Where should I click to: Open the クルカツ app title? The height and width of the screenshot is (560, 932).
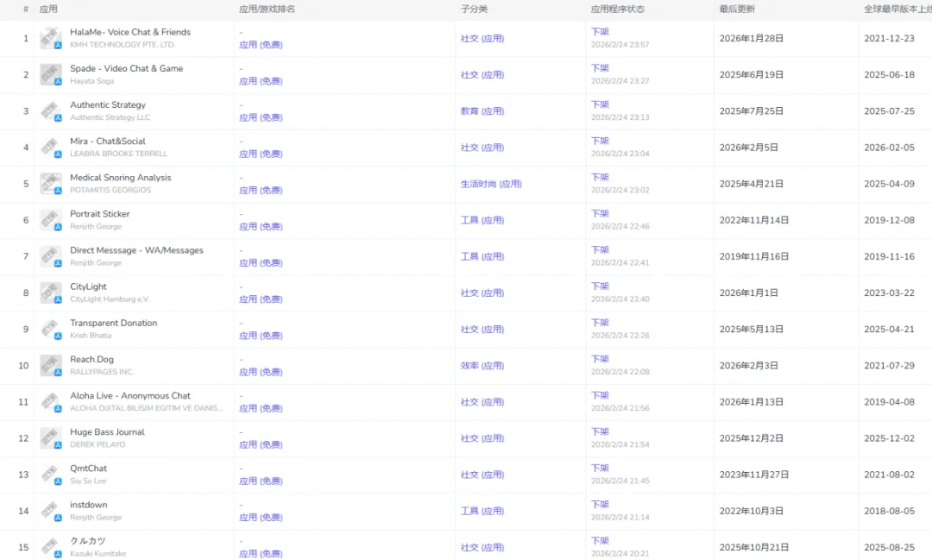[88, 540]
